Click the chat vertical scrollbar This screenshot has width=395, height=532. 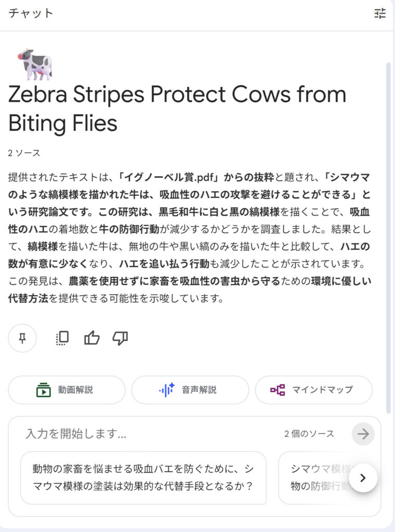pos(389,234)
